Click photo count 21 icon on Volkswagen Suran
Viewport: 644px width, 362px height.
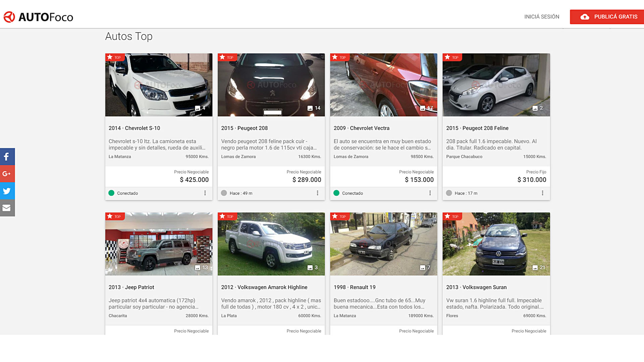pyautogui.click(x=539, y=267)
